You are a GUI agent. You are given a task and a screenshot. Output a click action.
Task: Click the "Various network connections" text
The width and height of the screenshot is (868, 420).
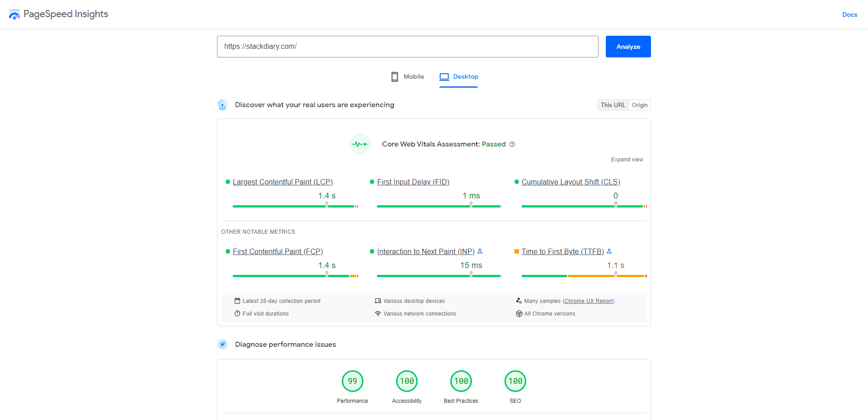[x=420, y=314]
